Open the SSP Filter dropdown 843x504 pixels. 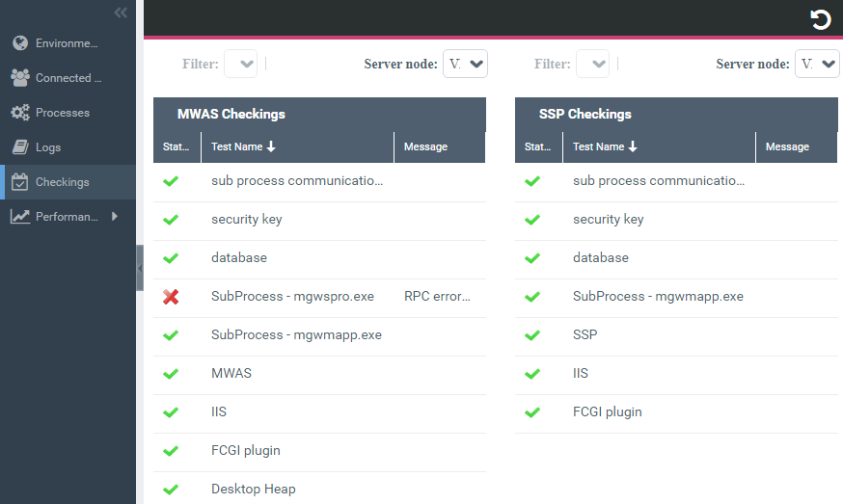(593, 65)
